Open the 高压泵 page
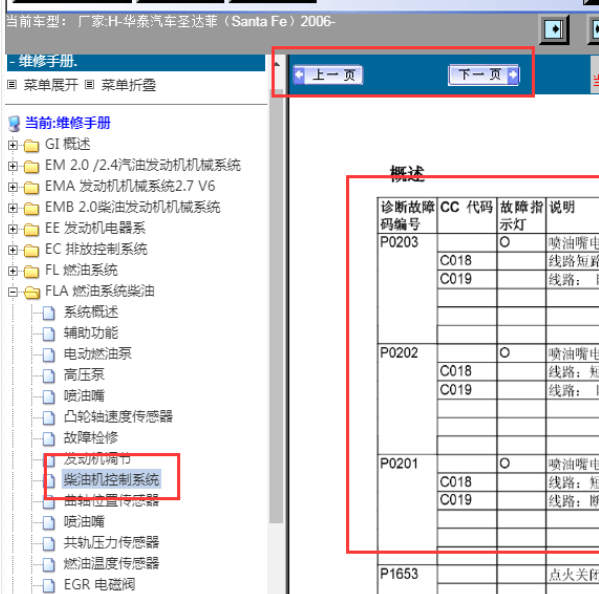599x594 pixels. click(84, 375)
